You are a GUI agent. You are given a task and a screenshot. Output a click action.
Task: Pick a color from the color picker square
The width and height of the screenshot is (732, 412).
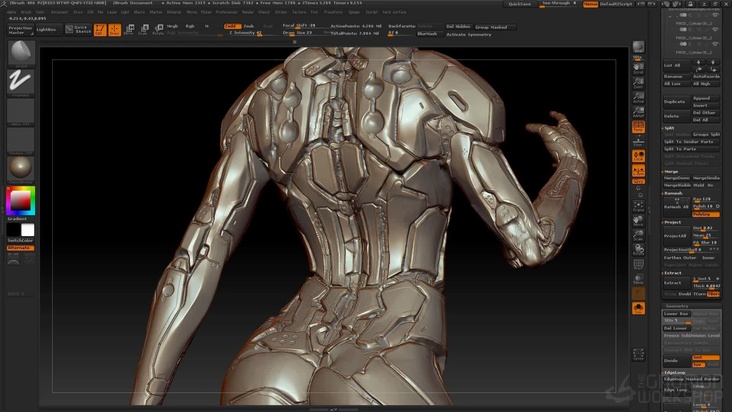[x=20, y=200]
